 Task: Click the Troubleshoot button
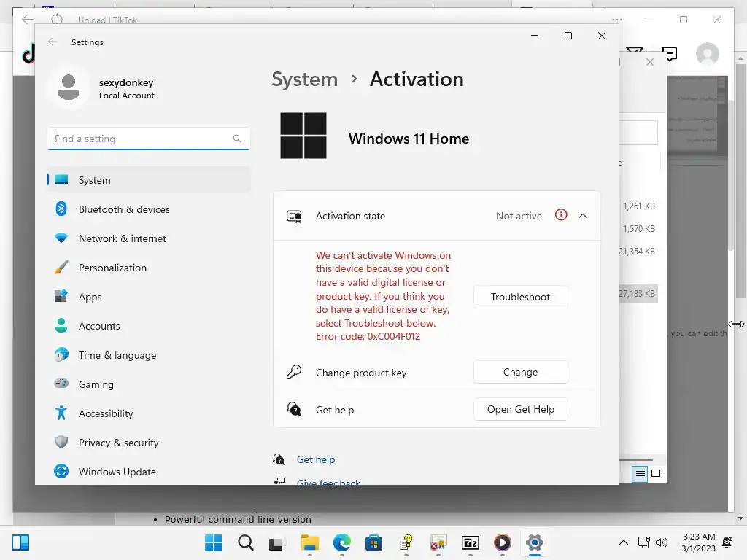pyautogui.click(x=521, y=297)
